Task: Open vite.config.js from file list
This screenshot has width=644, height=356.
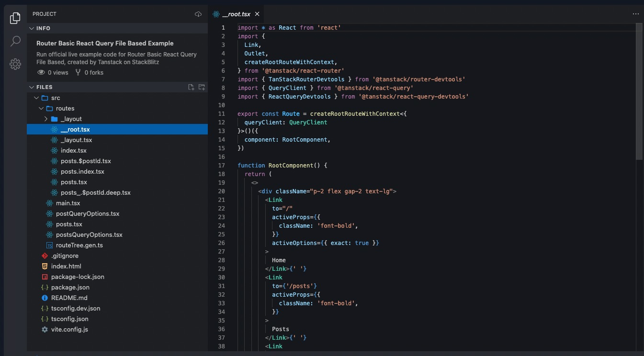Action: (x=69, y=329)
